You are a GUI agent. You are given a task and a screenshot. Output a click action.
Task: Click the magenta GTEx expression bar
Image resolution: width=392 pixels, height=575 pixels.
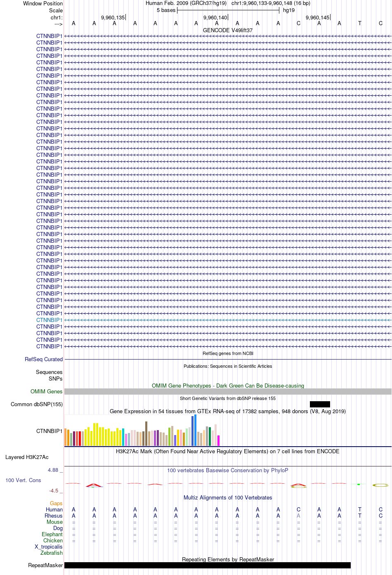click(x=219, y=440)
